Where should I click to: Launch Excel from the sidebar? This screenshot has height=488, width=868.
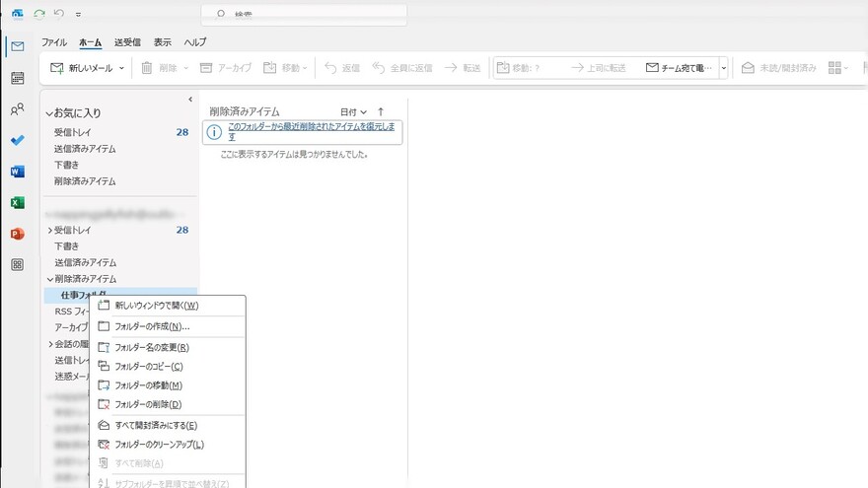tap(17, 202)
